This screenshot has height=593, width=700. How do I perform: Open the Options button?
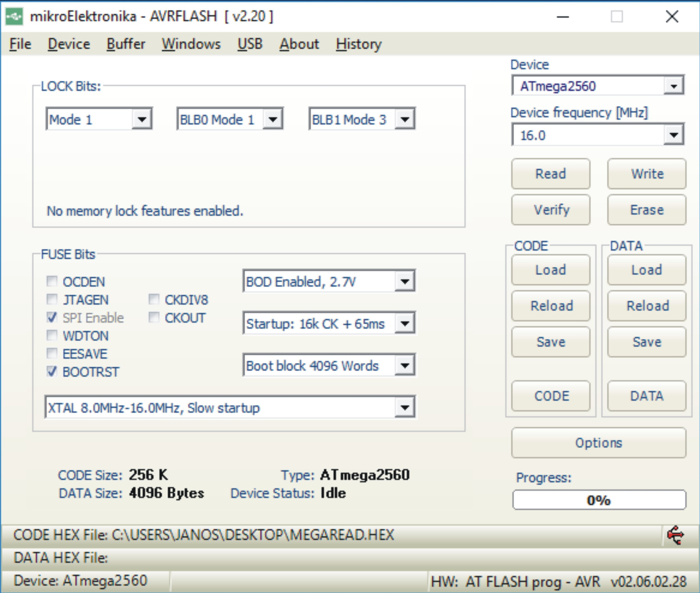click(x=599, y=443)
